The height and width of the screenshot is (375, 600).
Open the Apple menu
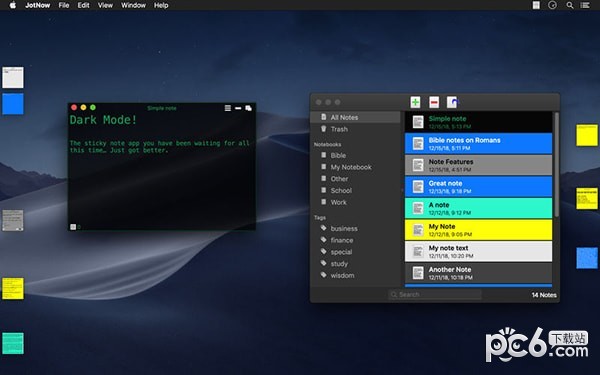point(13,5)
